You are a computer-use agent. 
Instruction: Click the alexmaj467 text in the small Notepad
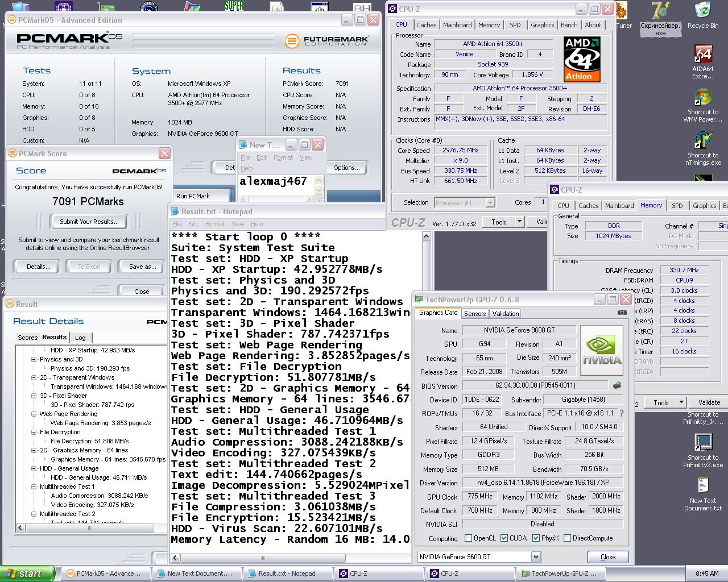(x=273, y=181)
